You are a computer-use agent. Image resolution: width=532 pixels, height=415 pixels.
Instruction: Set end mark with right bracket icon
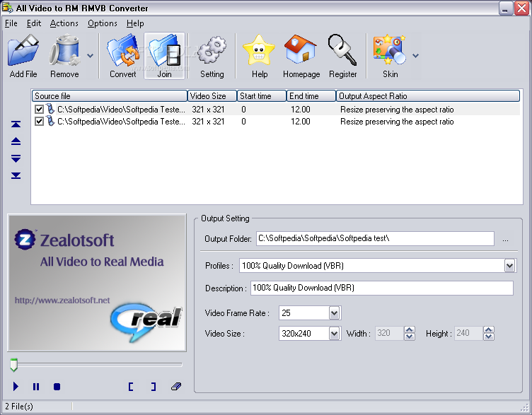pos(154,387)
